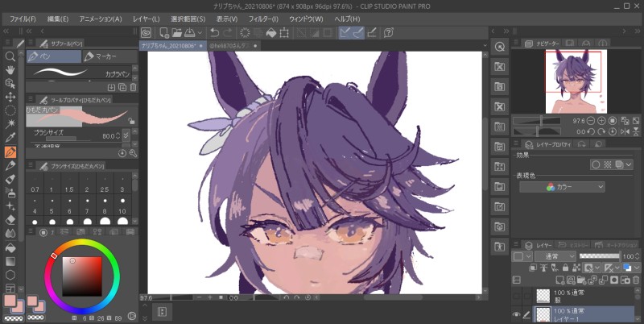Viewport: 644px width, 324px height.
Task: Select the Auto select magic wand tool
Action: click(x=10, y=124)
